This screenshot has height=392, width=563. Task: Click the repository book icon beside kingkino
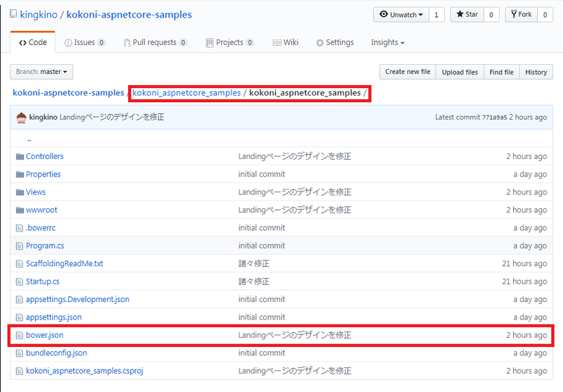[x=13, y=14]
